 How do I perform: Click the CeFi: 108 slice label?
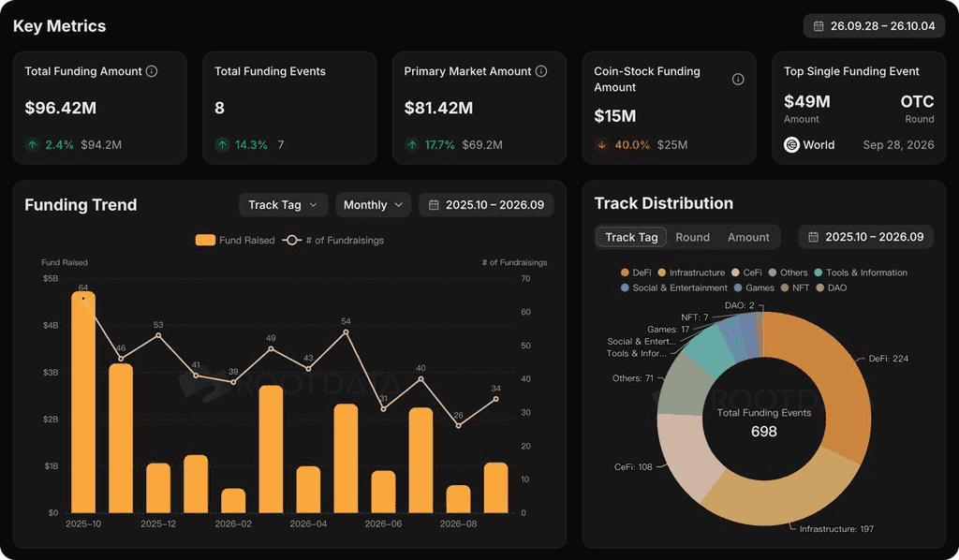tap(633, 467)
